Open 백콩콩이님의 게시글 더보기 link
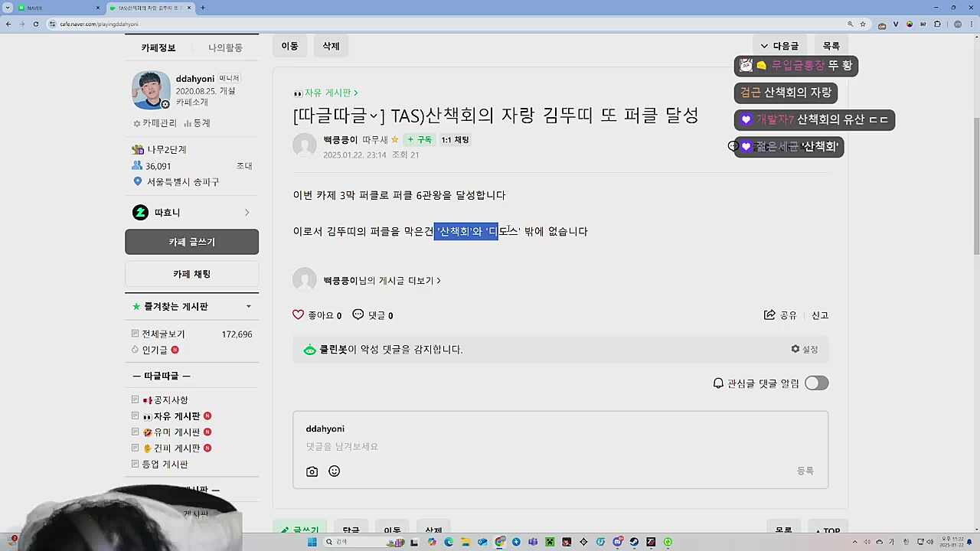980x551 pixels. tap(382, 281)
